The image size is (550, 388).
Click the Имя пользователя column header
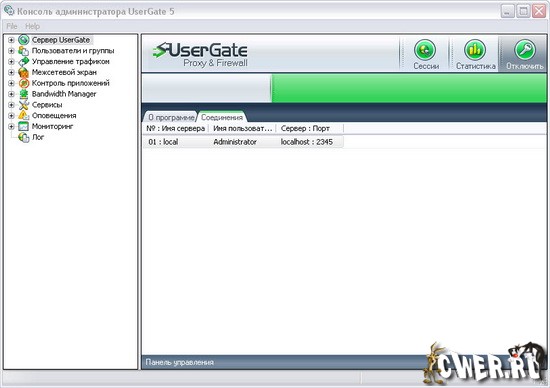point(242,128)
